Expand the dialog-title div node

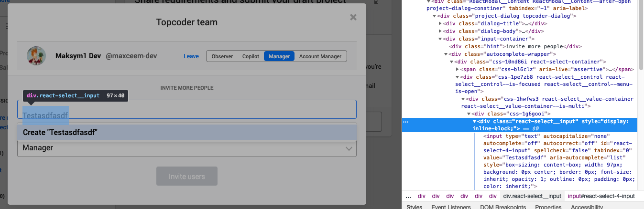click(x=440, y=23)
